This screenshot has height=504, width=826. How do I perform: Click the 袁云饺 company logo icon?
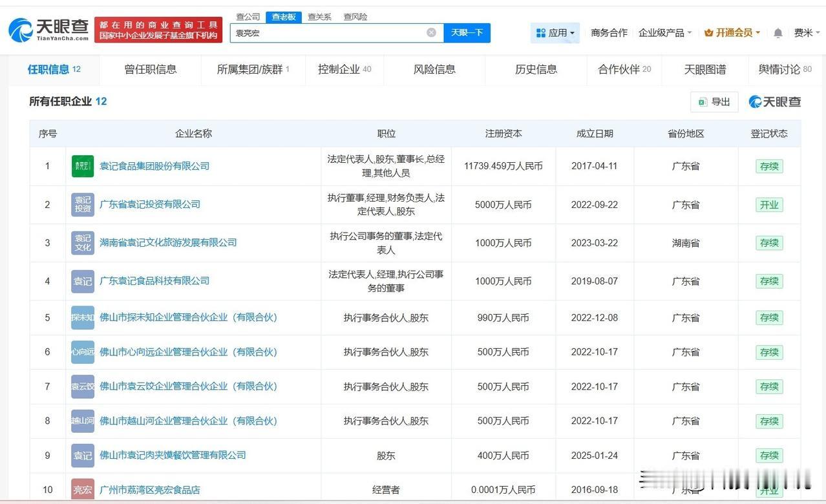83,386
